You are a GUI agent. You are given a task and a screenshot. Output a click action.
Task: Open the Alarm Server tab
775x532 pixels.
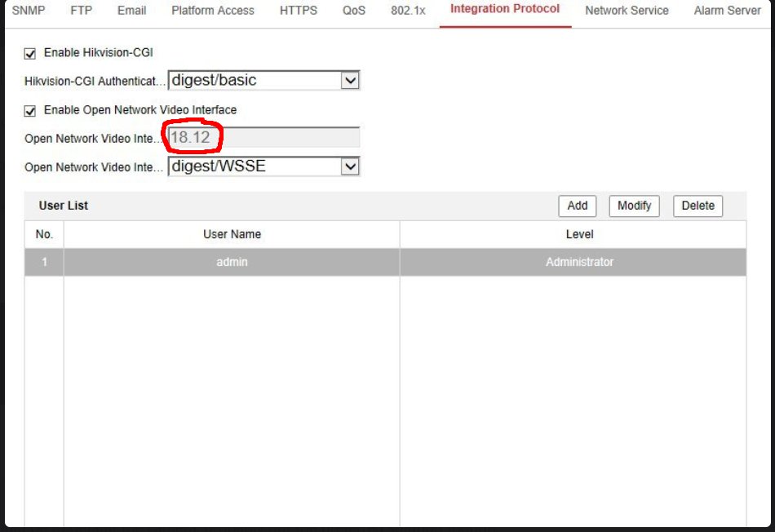pyautogui.click(x=727, y=11)
